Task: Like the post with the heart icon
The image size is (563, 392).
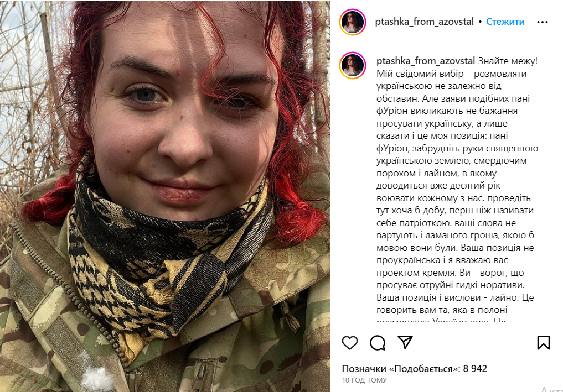Action: coord(350,343)
